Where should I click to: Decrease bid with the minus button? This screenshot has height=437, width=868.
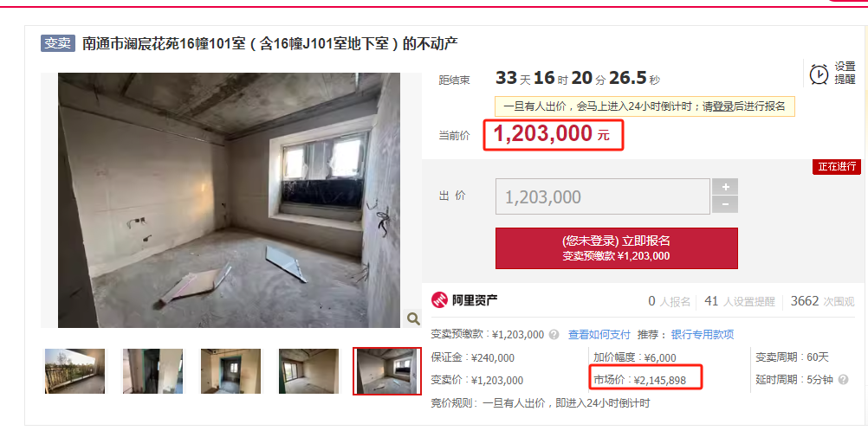(x=725, y=205)
